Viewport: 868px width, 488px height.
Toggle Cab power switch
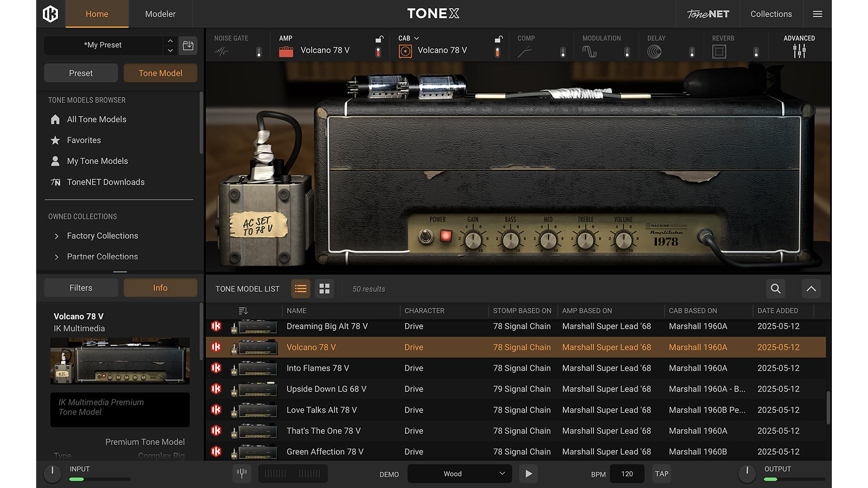tap(497, 52)
